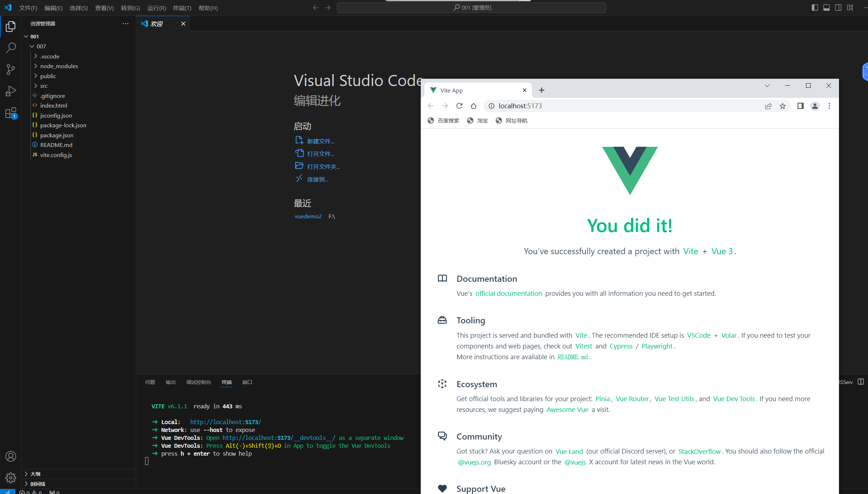Go to browser home page
The height and width of the screenshot is (494, 868).
(x=473, y=106)
